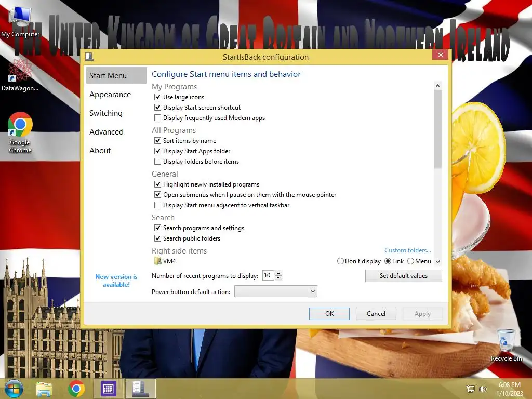Click the Apply button
This screenshot has width=532, height=399.
pos(422,313)
